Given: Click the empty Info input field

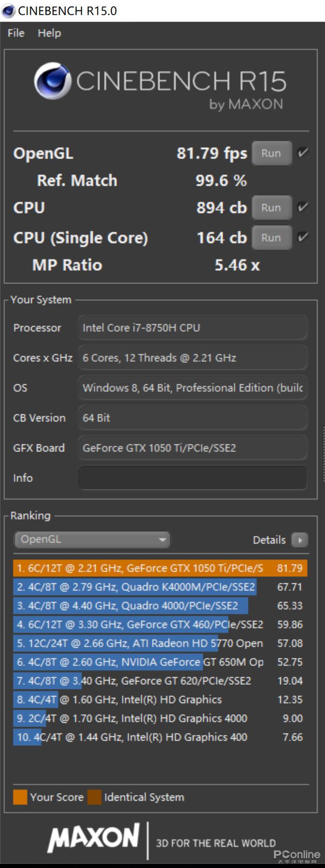Looking at the screenshot, I should pos(192,478).
